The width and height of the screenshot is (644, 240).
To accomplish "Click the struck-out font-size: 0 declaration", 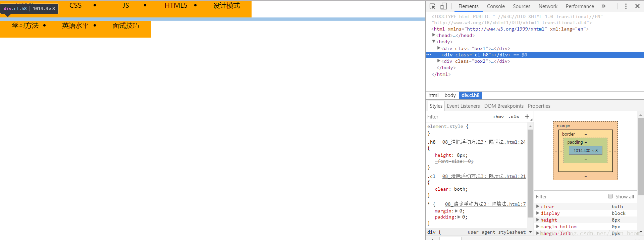I will (x=454, y=161).
